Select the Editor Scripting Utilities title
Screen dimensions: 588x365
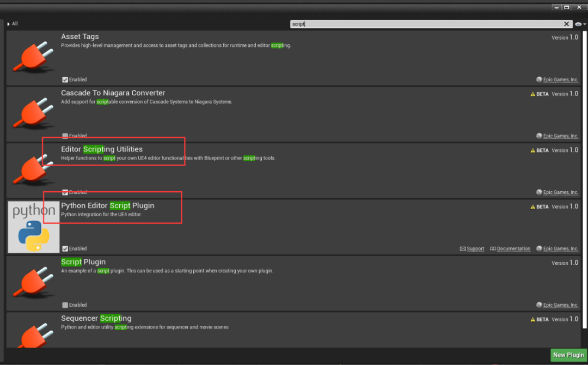coord(102,149)
